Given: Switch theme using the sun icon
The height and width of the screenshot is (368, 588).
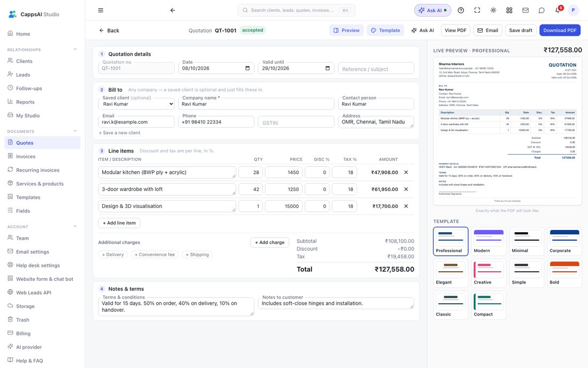Looking at the screenshot, I should point(493,11).
